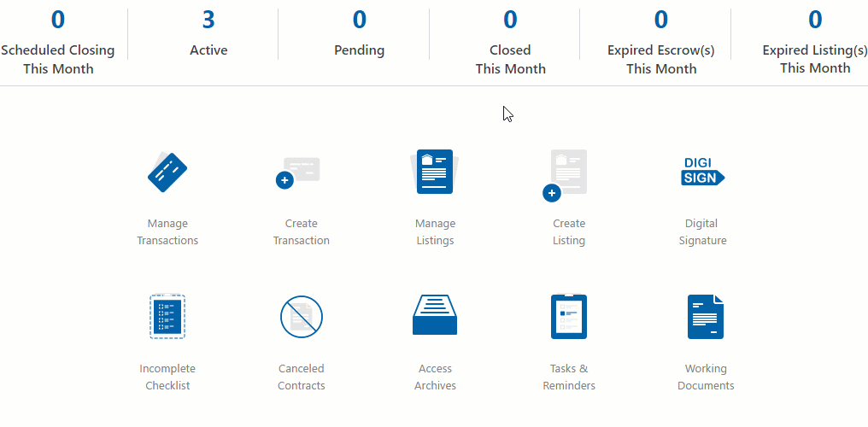Select the Pending count of 0
The width and height of the screenshot is (868, 427).
pyautogui.click(x=360, y=20)
